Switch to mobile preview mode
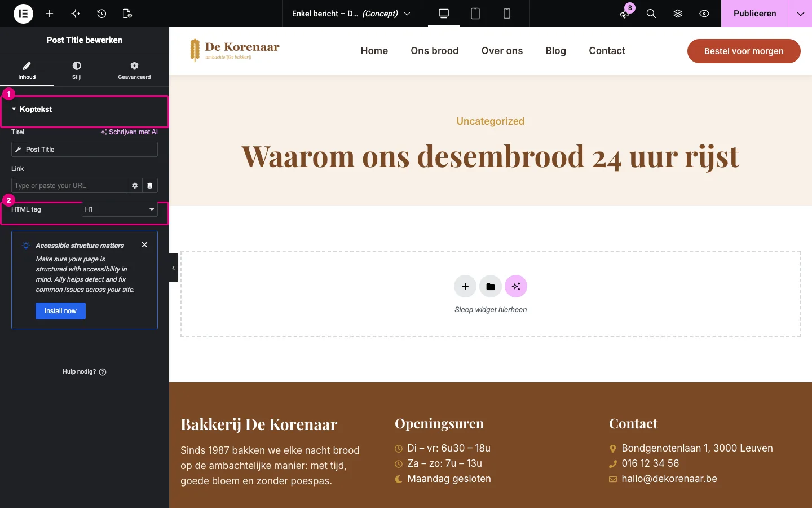 (x=507, y=14)
